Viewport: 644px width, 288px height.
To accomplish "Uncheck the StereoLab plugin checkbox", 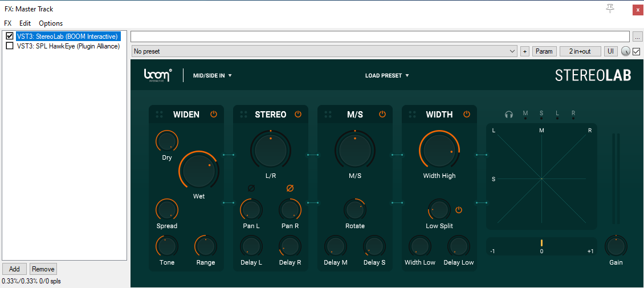I will coord(10,36).
